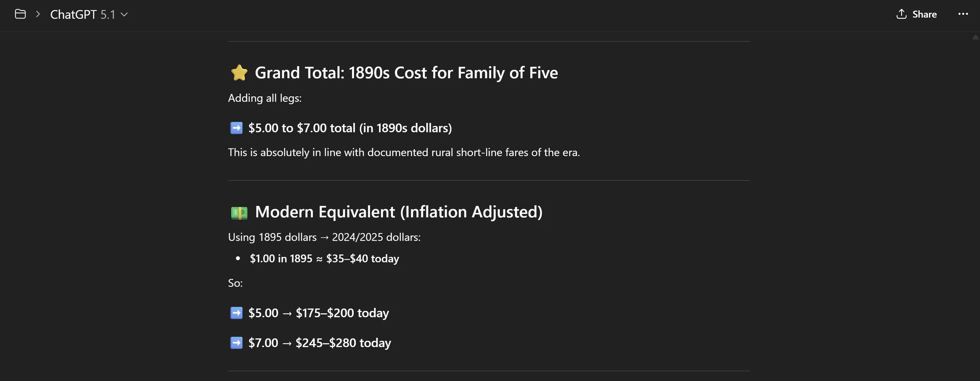Click the share upload arrow icon
Image resolution: width=980 pixels, height=381 pixels.
click(901, 14)
